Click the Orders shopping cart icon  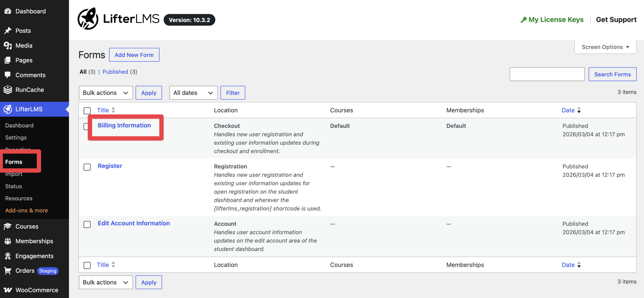(8, 271)
